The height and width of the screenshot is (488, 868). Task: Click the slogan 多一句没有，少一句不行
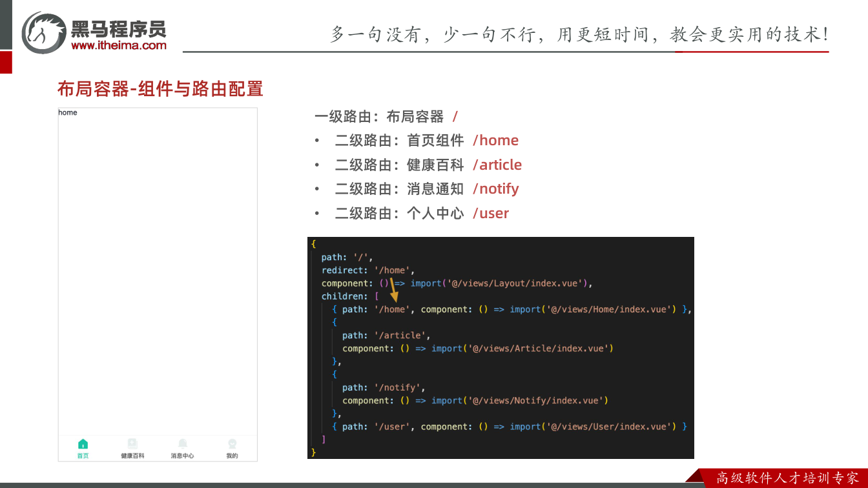tap(433, 34)
